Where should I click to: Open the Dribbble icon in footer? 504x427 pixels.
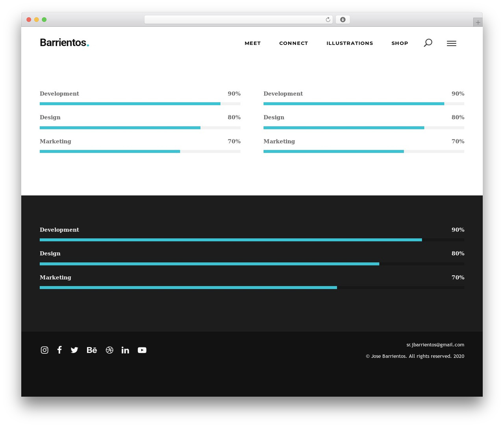[x=109, y=350]
